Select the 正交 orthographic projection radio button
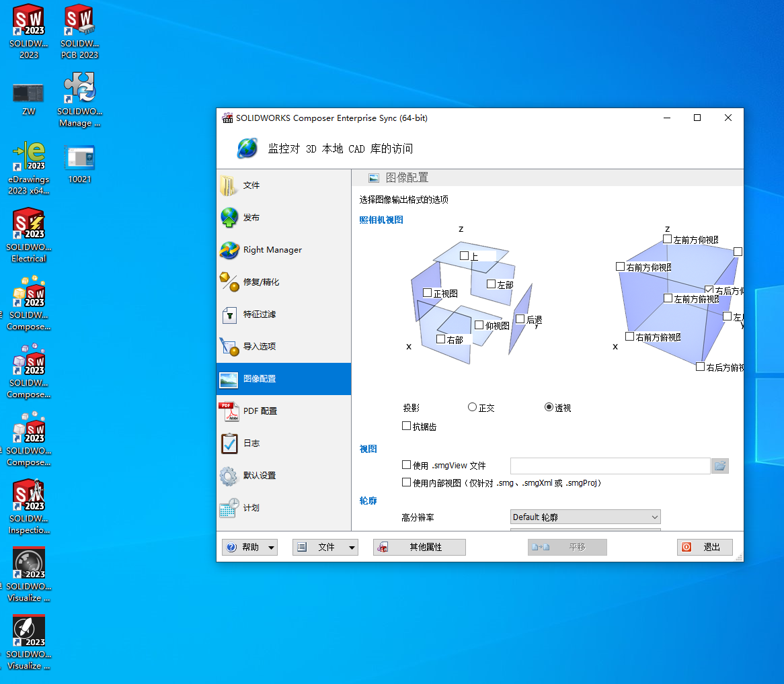Image resolution: width=784 pixels, height=684 pixels. pyautogui.click(x=472, y=407)
